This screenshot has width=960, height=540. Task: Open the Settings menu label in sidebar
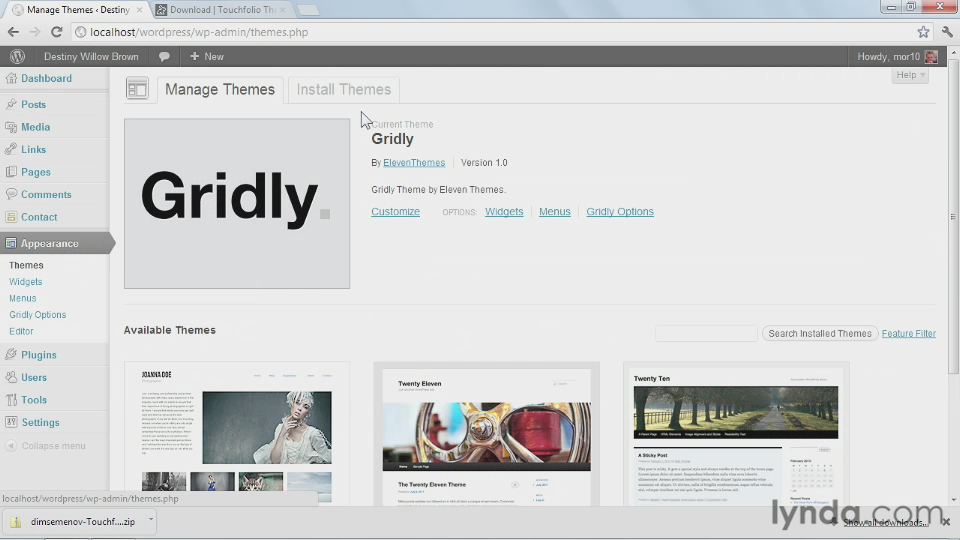point(40,422)
